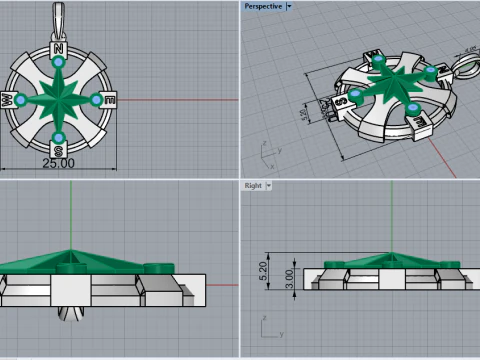Select the green star center in top view
Viewport: 480px width, 360px height.
(x=59, y=100)
